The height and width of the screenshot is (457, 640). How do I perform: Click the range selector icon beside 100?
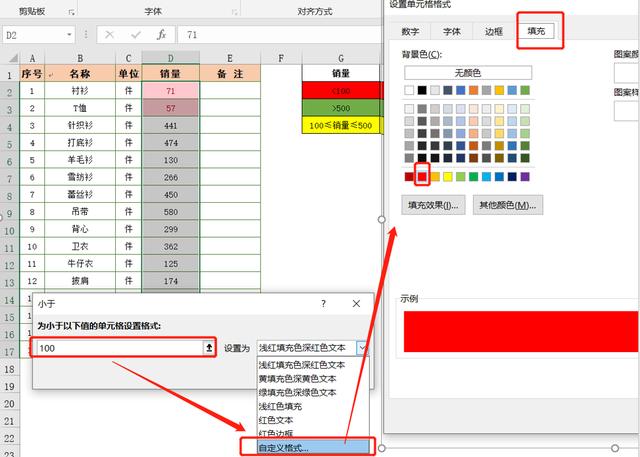coord(208,347)
